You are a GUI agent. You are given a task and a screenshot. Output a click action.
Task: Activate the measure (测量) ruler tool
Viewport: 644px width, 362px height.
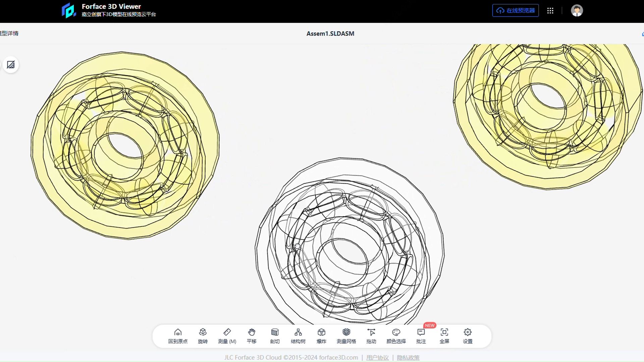[227, 336]
